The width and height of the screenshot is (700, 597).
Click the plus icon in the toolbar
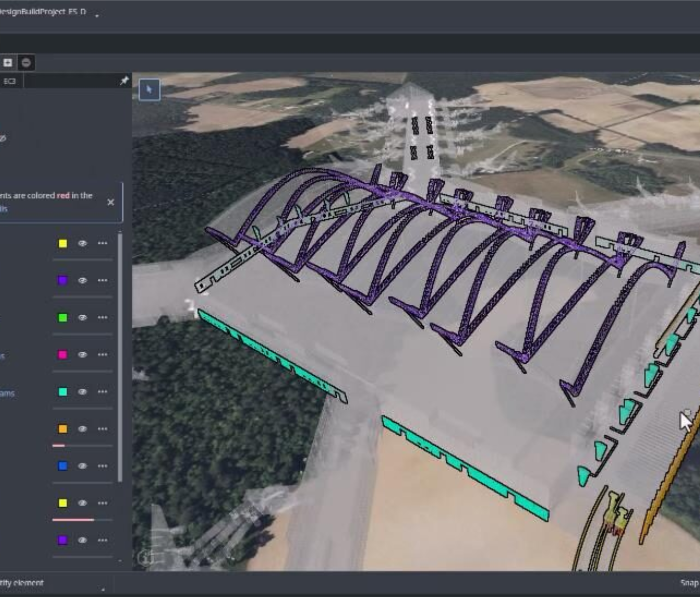pyautogui.click(x=7, y=62)
